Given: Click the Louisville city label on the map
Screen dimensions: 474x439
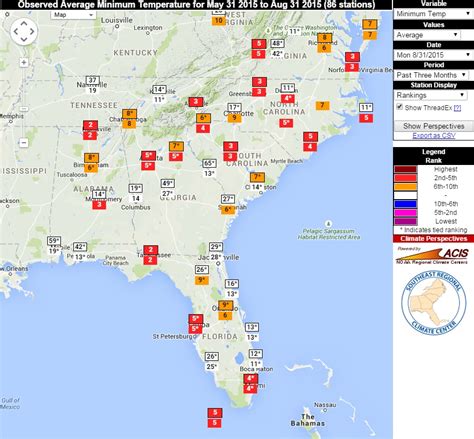Looking at the screenshot, I should [x=116, y=20].
